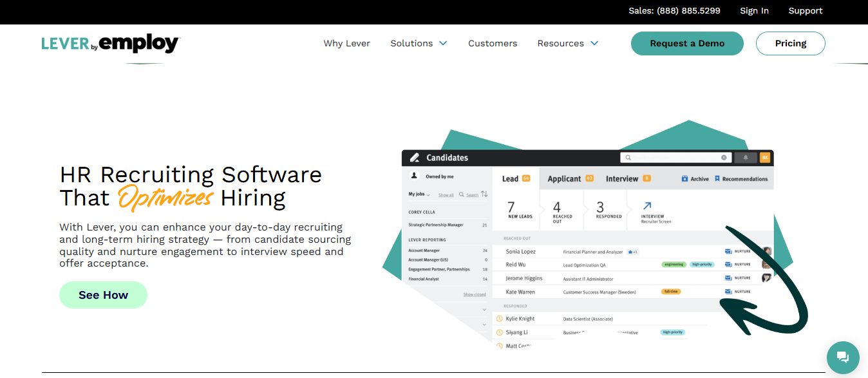Click the high-priority tag on Siyang Li
This screenshot has height=378, width=868.
coord(673,332)
